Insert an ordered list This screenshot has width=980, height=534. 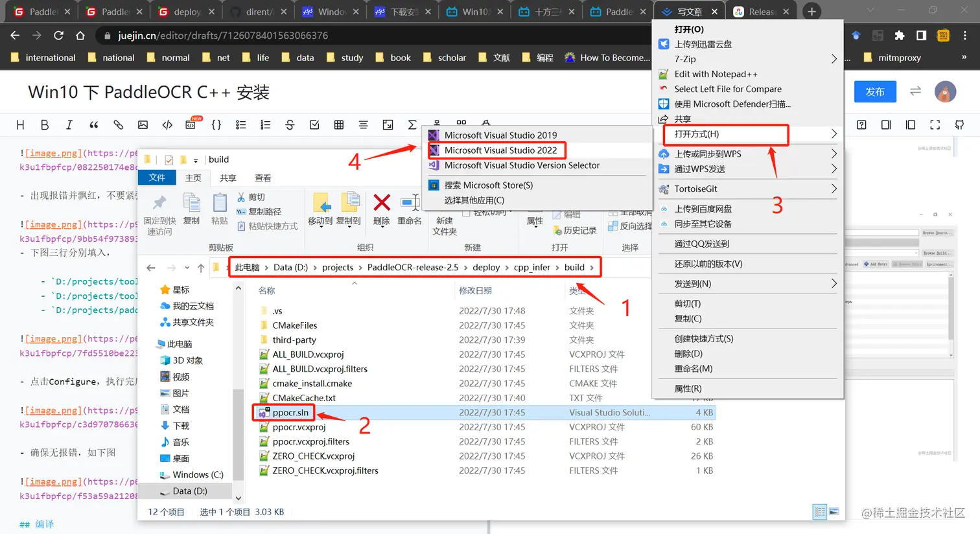[x=265, y=125]
